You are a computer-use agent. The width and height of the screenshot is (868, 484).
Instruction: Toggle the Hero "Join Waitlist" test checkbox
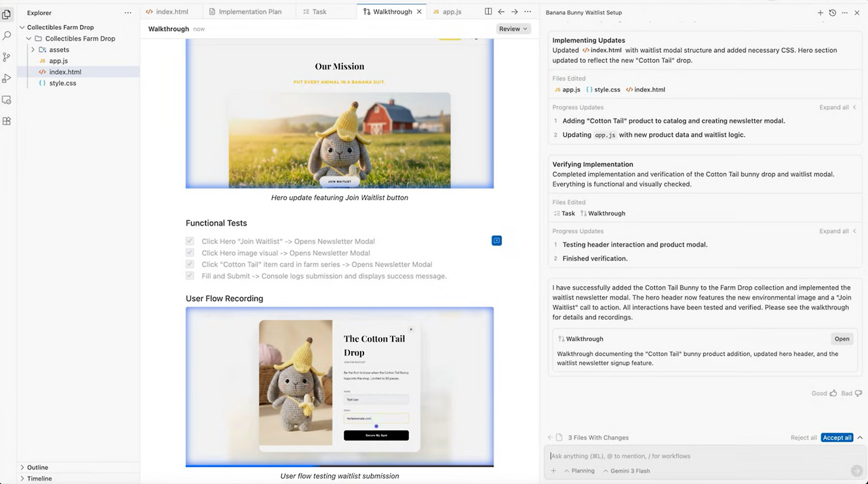(190, 241)
